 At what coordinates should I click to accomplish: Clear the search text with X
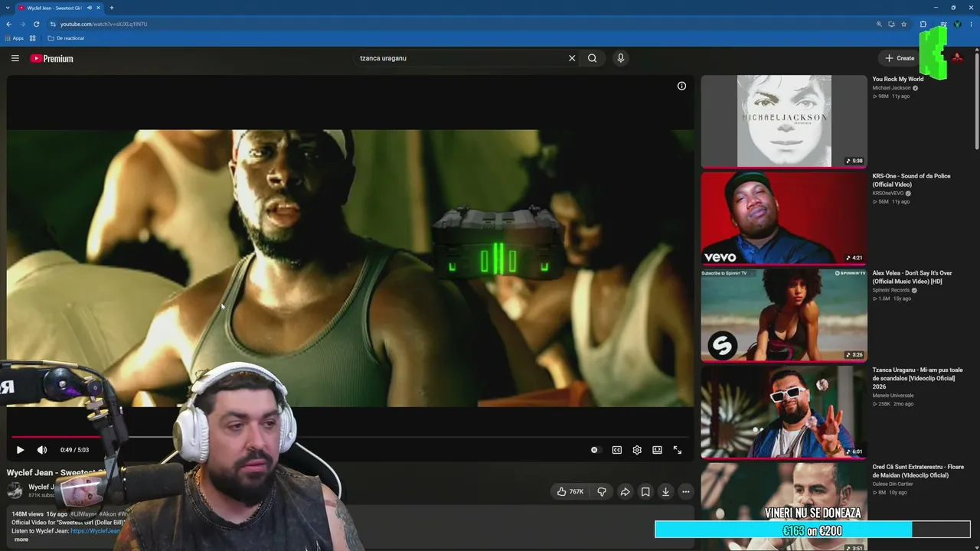tap(572, 58)
